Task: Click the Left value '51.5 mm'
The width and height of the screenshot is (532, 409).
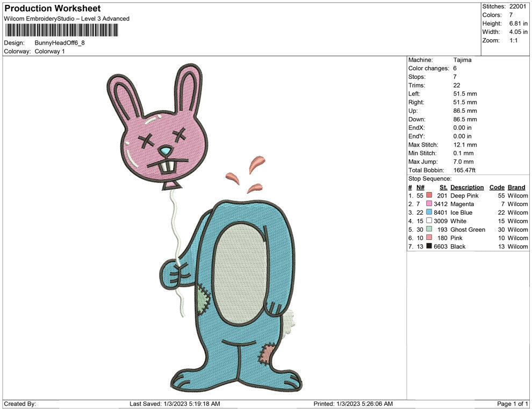Action: coord(465,94)
